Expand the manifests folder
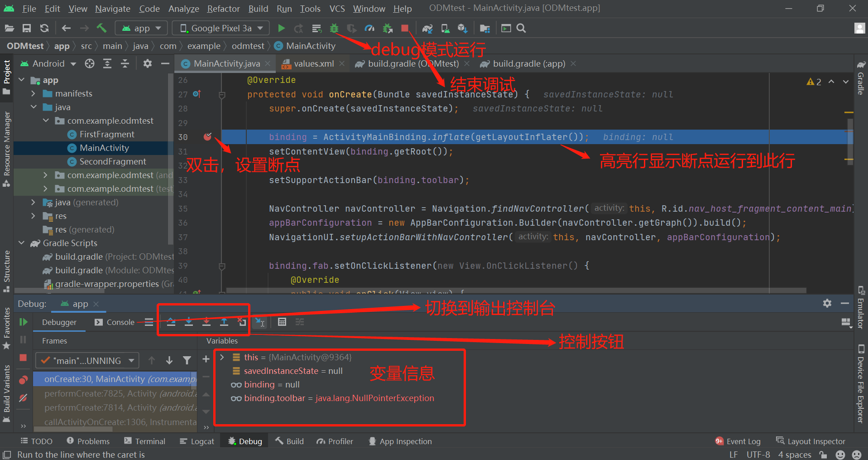868x460 pixels. (x=33, y=94)
